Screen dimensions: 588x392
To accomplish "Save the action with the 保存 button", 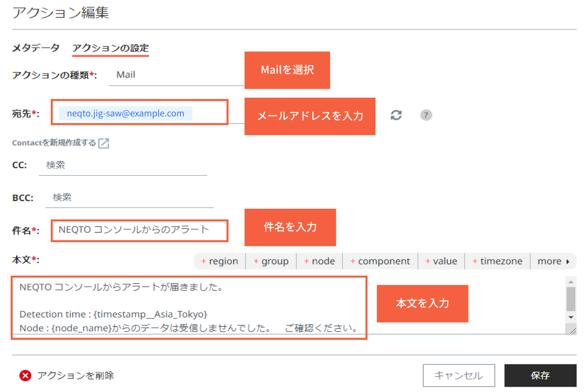I will tap(540, 375).
